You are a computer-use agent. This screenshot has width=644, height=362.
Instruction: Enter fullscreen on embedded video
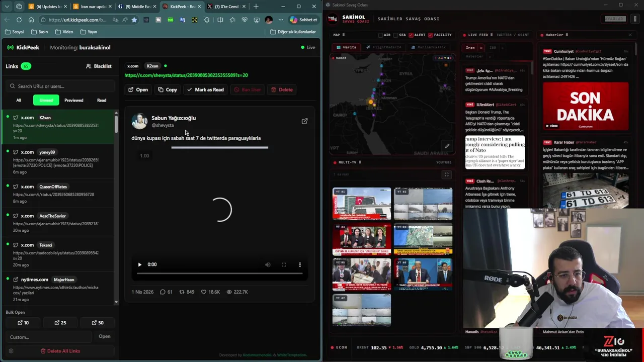pyautogui.click(x=284, y=264)
